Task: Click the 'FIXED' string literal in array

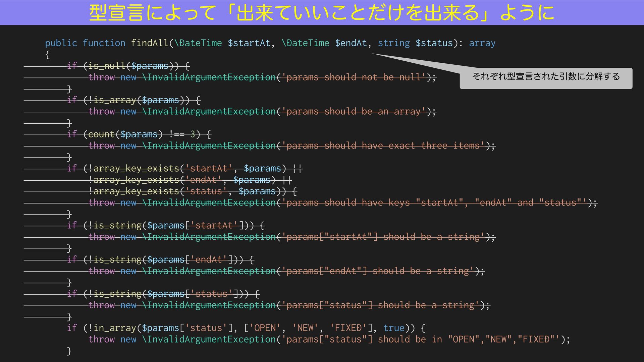Action: 348,328
